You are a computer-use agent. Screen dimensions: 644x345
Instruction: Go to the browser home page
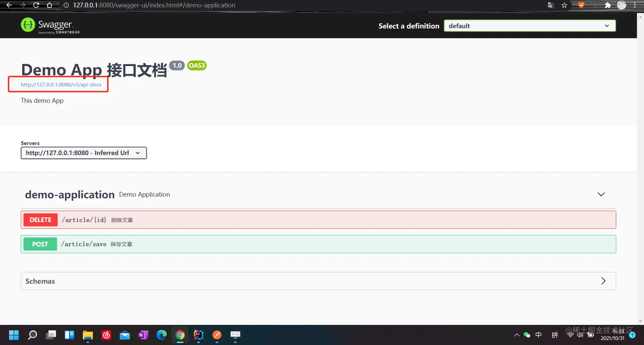[x=49, y=5]
